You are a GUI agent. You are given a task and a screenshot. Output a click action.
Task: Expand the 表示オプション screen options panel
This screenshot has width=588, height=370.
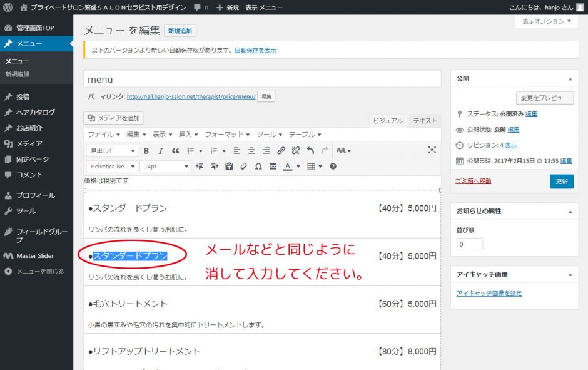546,21
